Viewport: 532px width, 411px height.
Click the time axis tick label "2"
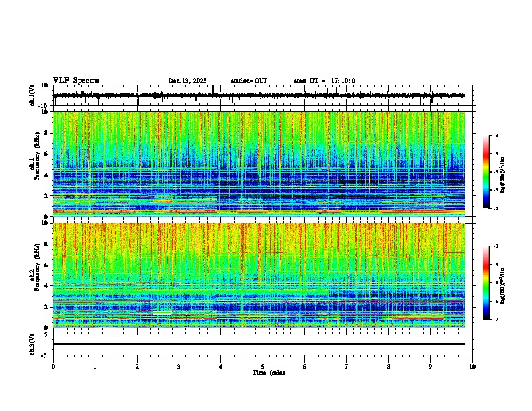tap(137, 367)
